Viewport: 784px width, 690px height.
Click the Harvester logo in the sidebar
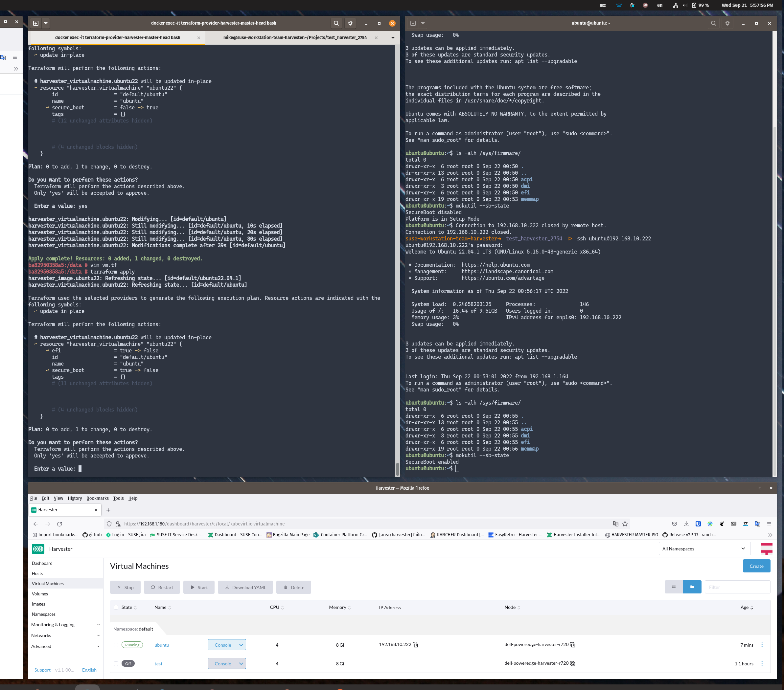(38, 549)
